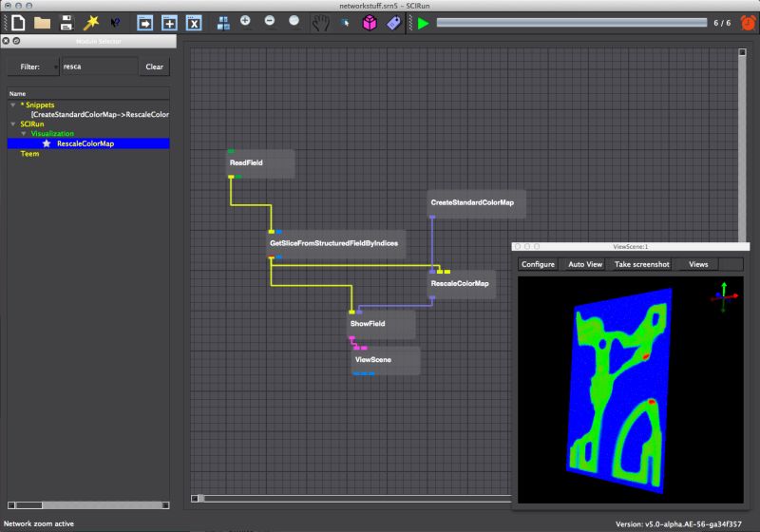760x532 pixels.
Task: Click the Name column header
Action: point(88,93)
